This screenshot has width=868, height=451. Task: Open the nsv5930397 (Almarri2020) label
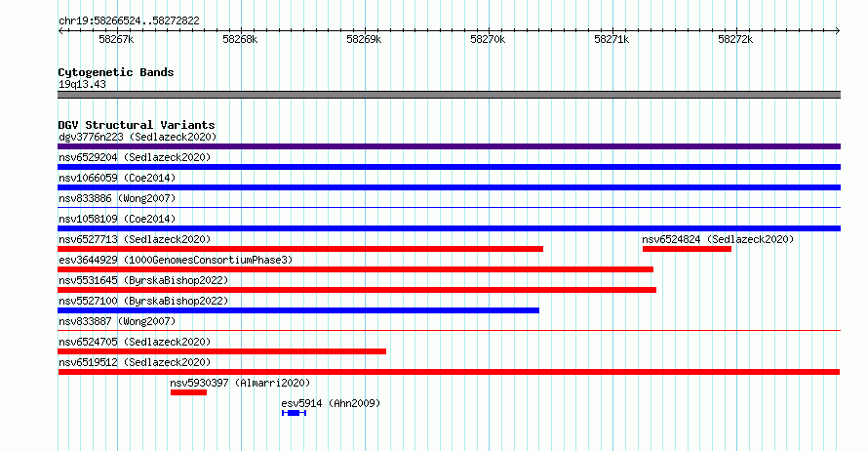pyautogui.click(x=240, y=383)
